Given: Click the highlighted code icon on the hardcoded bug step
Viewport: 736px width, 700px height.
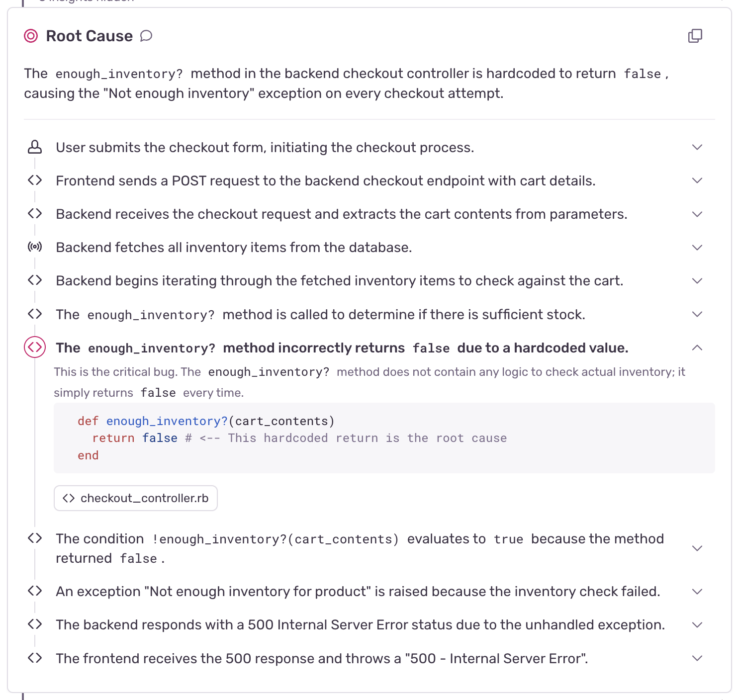Looking at the screenshot, I should point(34,348).
